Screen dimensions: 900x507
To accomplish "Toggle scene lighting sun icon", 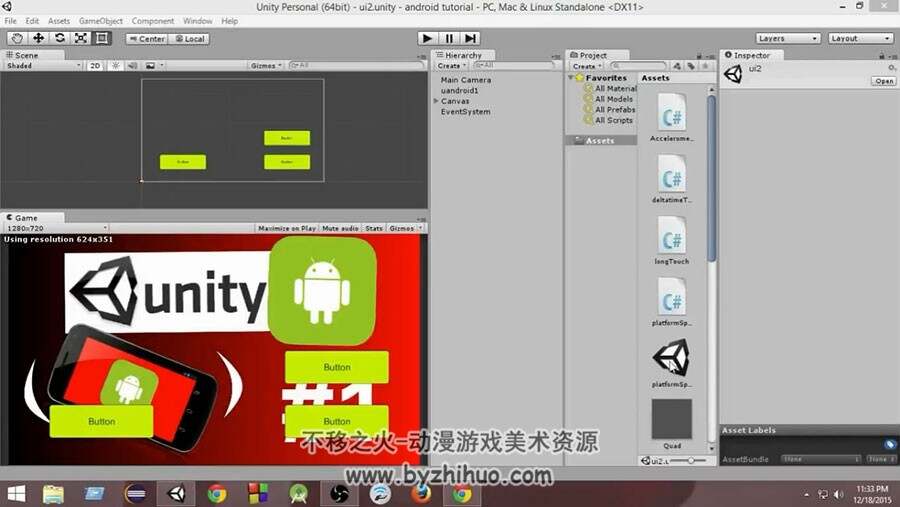I will tap(115, 66).
